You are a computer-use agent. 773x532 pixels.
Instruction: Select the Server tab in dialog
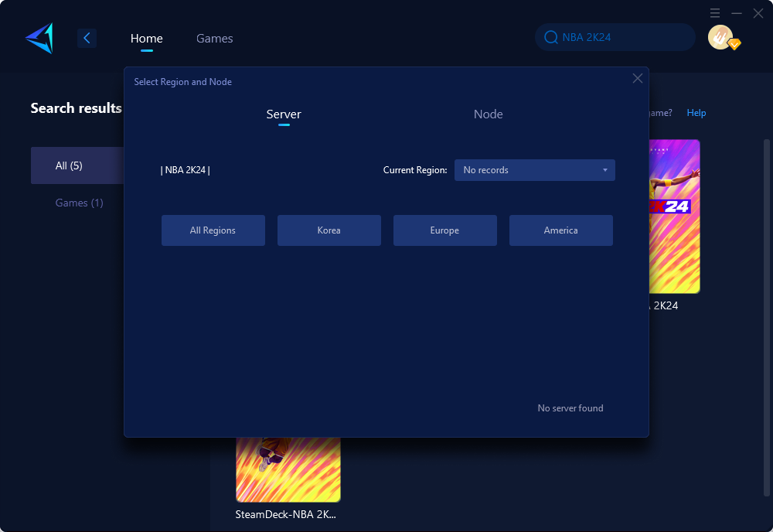[284, 114]
